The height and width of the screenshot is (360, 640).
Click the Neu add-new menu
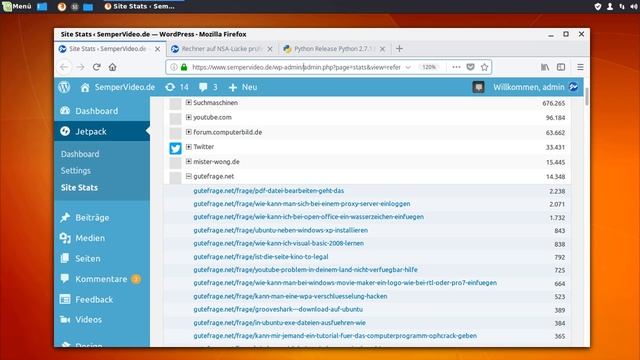(243, 87)
